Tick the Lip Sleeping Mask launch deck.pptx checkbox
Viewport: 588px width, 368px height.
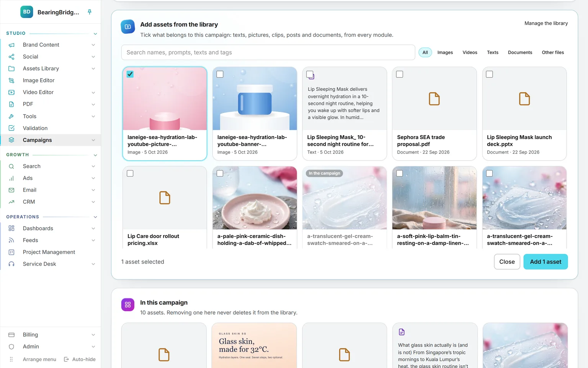coord(490,74)
